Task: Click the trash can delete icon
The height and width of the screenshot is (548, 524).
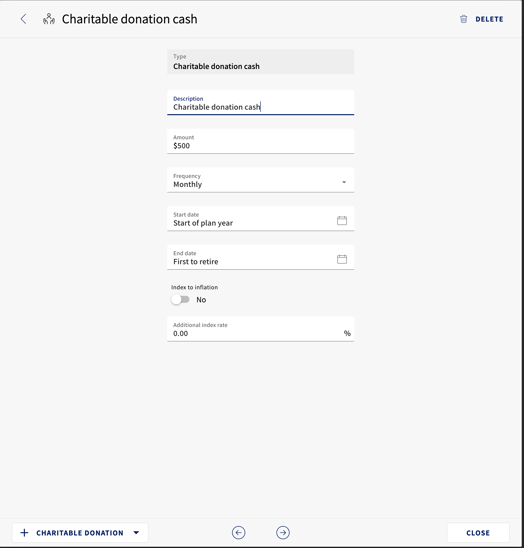Action: (464, 19)
